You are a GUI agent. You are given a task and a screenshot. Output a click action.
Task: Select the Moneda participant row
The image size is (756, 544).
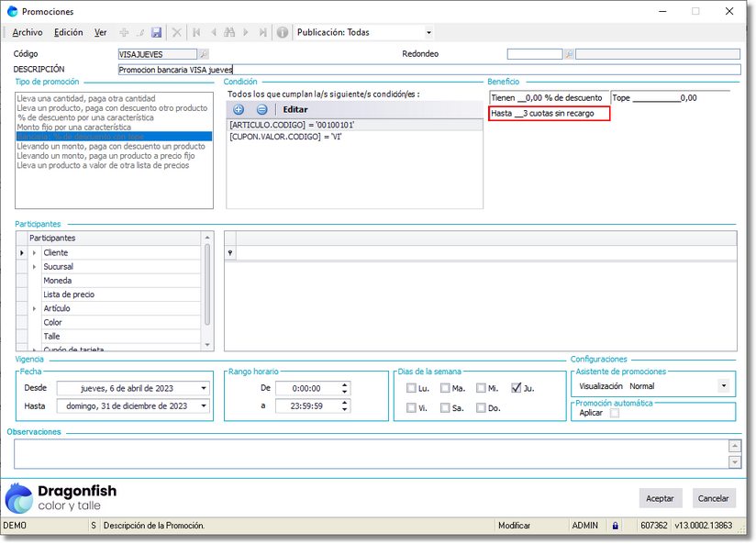[120, 281]
